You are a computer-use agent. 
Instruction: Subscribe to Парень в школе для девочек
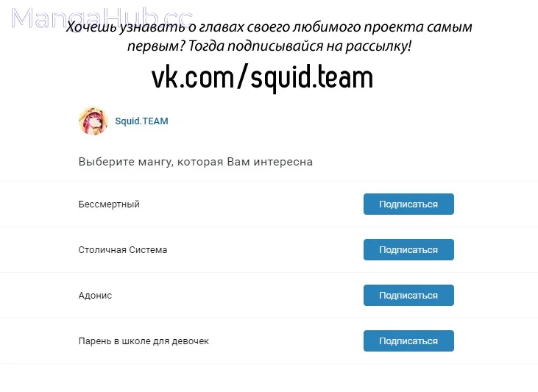408,341
